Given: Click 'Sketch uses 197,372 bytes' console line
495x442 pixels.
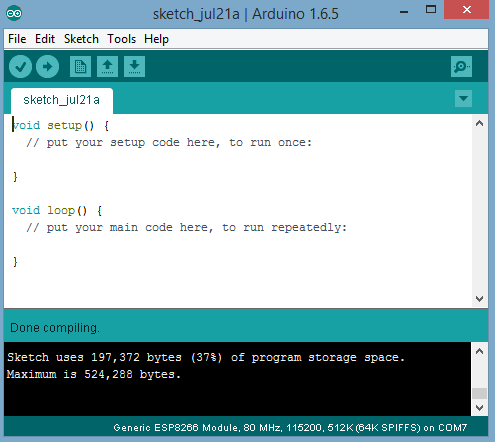Looking at the screenshot, I should 206,358.
